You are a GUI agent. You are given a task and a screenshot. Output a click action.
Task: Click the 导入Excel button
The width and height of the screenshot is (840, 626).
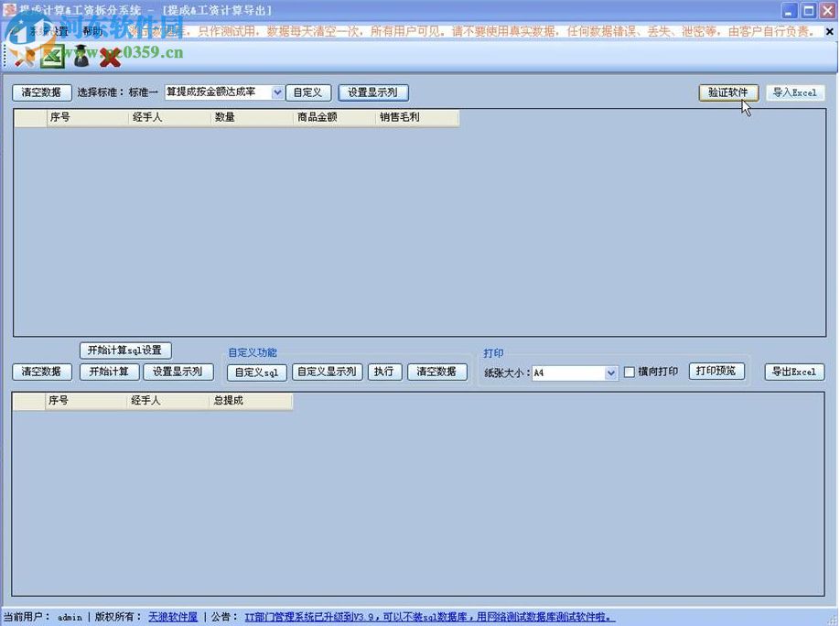794,92
